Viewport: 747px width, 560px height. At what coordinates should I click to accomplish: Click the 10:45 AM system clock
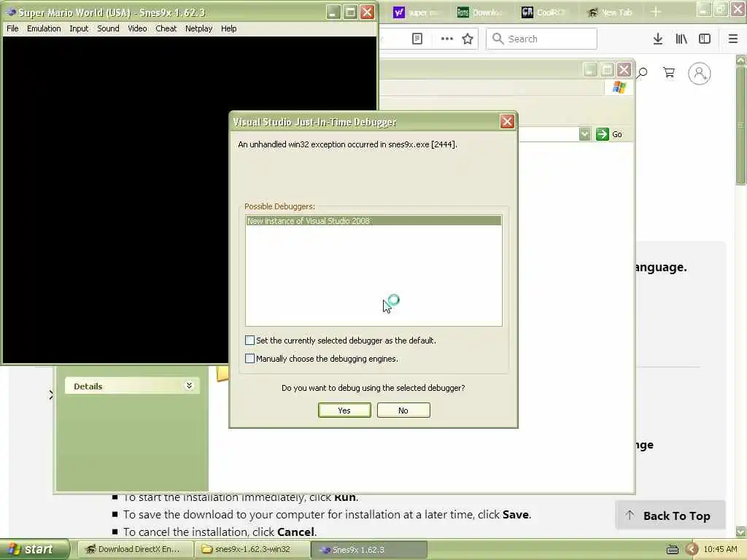(x=720, y=549)
